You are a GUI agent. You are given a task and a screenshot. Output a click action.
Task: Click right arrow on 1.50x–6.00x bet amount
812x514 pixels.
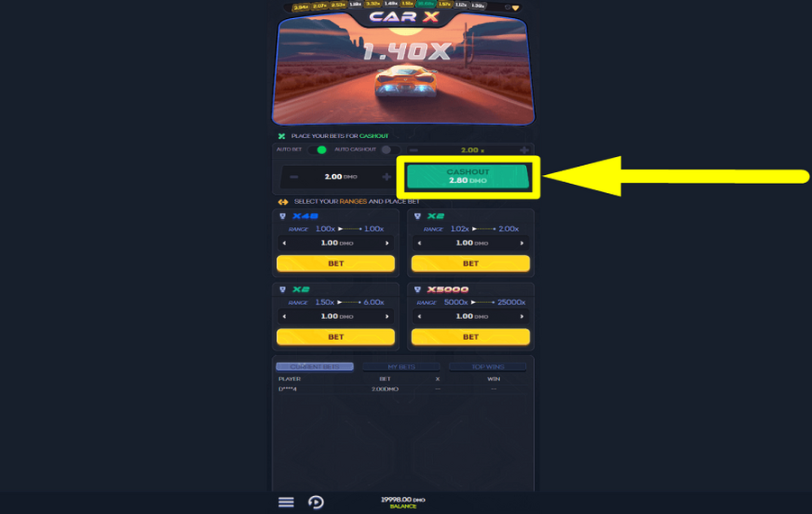pyautogui.click(x=387, y=317)
